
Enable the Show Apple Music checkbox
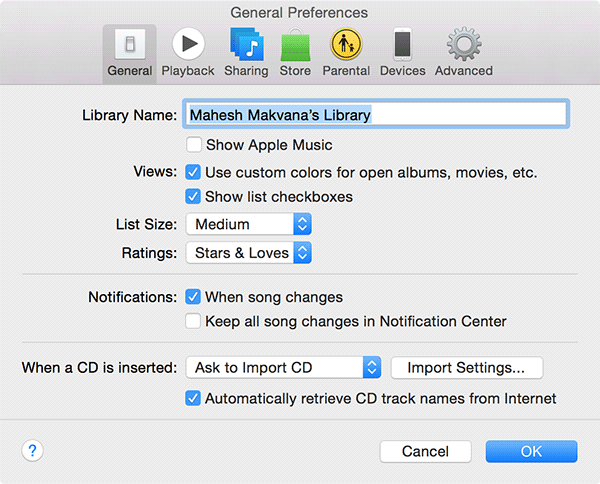click(x=194, y=146)
